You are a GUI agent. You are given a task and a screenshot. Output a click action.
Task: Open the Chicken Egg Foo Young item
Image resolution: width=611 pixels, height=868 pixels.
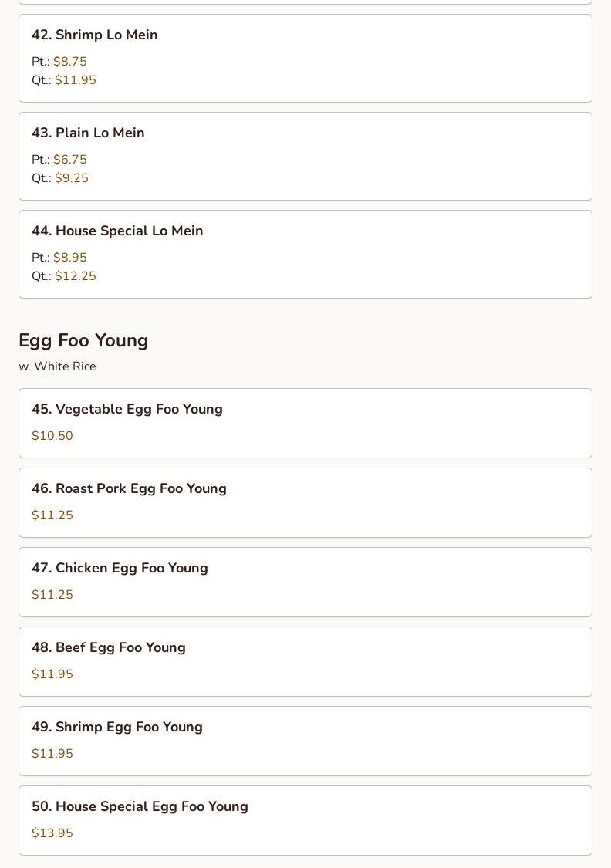pos(120,568)
